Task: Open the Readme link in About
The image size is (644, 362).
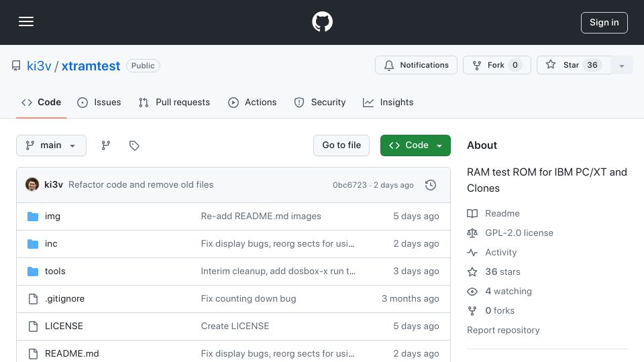Action: (x=502, y=213)
